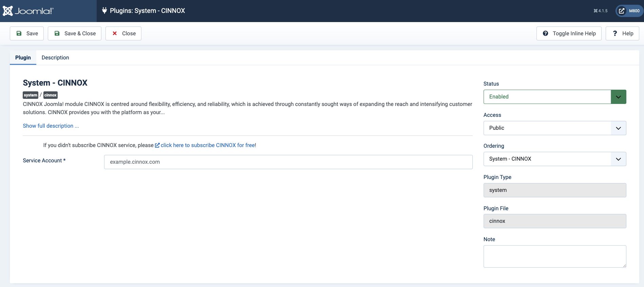Click the red X Close icon
This screenshot has height=287, width=644.
115,33
